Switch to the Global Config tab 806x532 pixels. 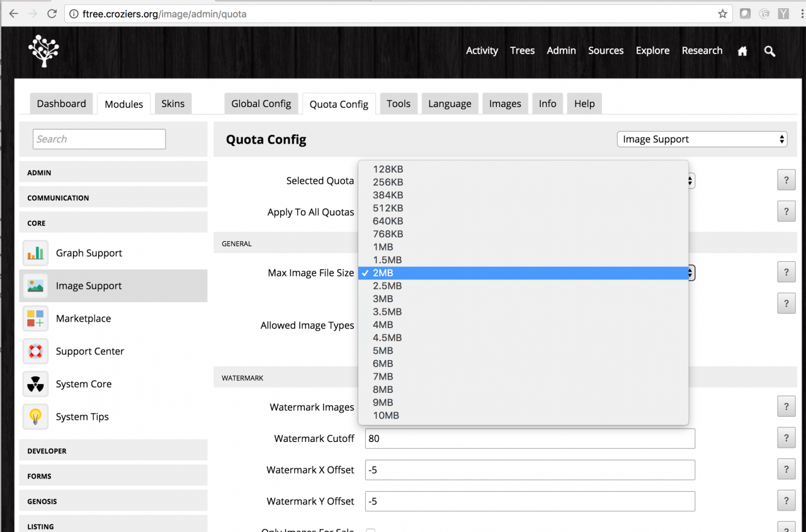tap(261, 104)
